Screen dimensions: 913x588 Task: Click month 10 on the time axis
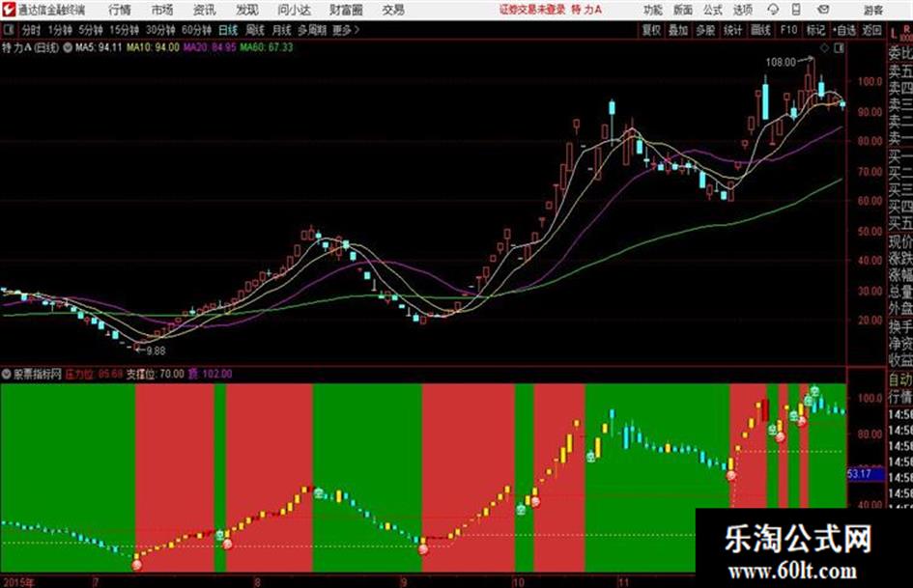tap(518, 582)
